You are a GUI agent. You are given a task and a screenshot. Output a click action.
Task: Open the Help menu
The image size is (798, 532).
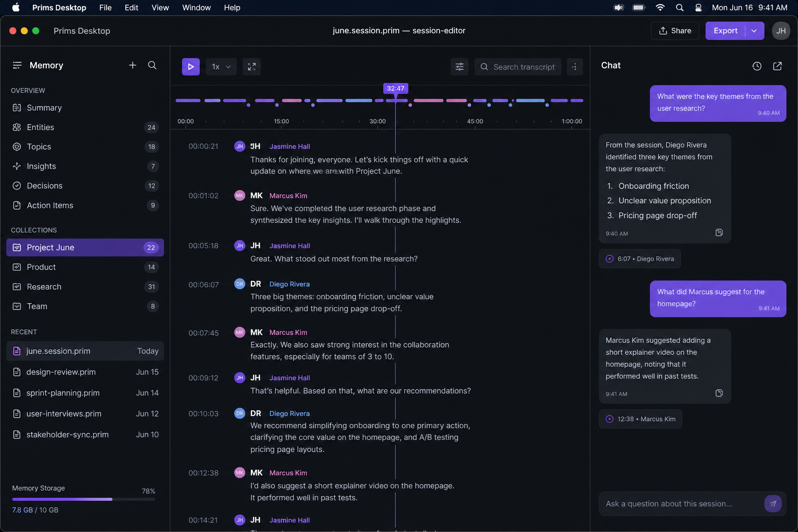232,8
